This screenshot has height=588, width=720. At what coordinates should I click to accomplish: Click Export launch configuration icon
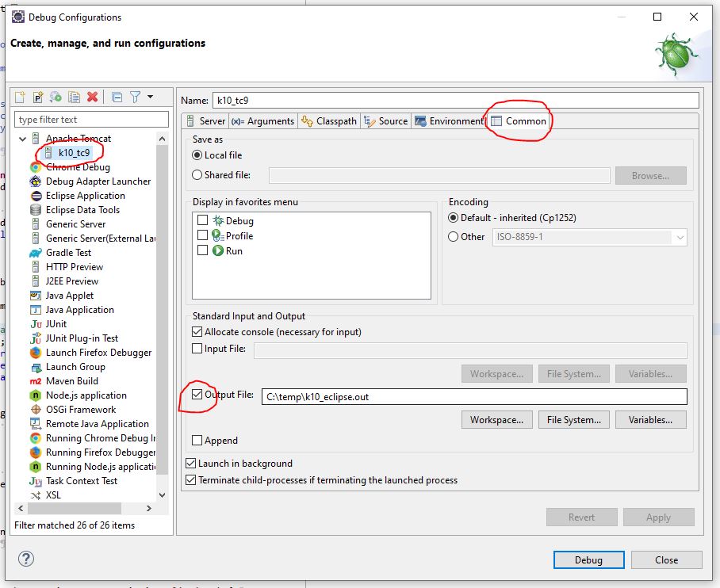coord(56,97)
